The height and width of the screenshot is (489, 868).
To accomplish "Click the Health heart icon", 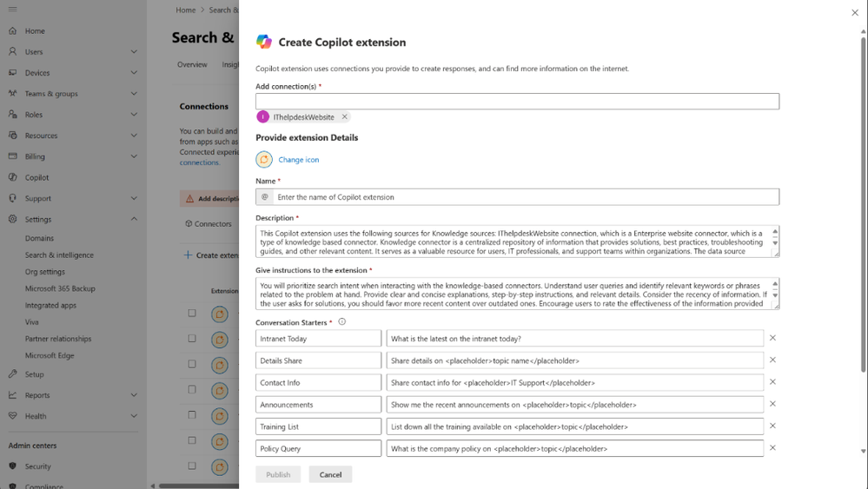I will [x=13, y=416].
